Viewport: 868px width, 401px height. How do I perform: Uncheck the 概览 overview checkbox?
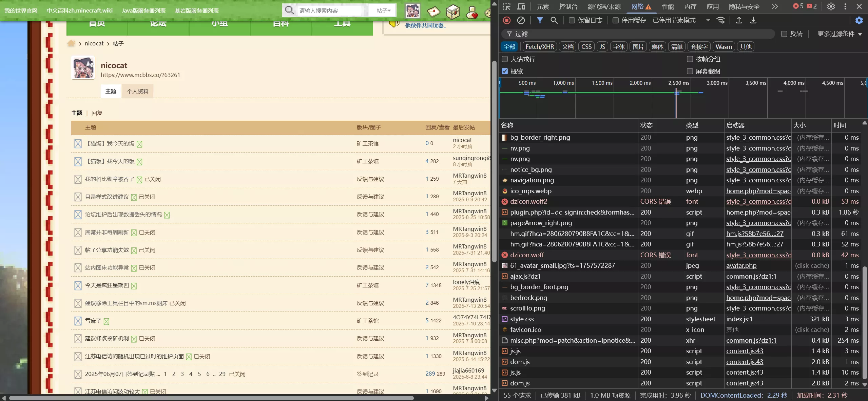tap(504, 71)
